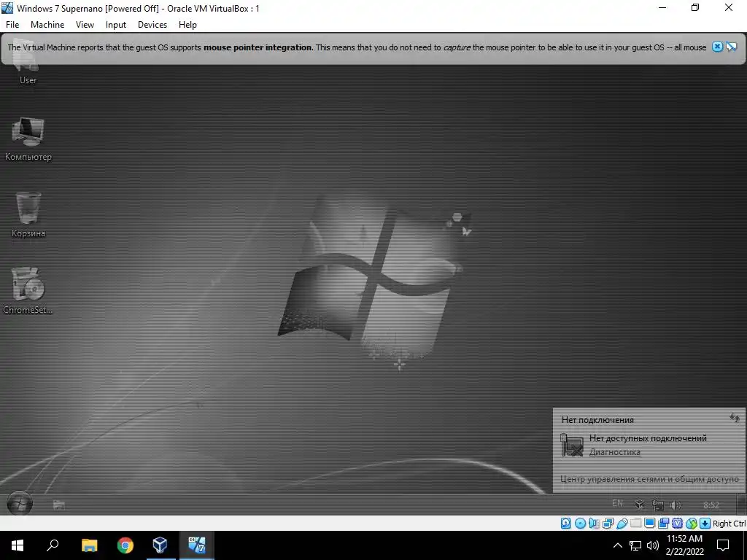Click the USB devices indicator in status bar
Image resolution: width=747 pixels, height=560 pixels.
[x=622, y=524]
